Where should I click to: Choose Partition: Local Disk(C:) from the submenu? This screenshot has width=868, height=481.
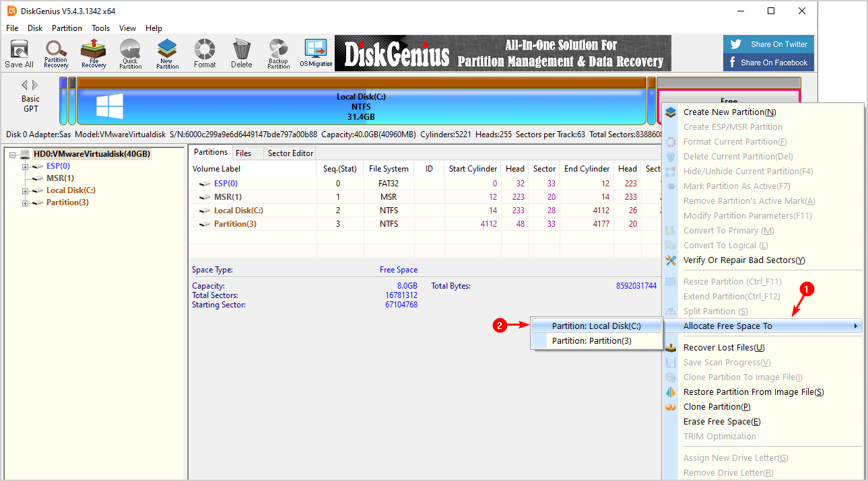pyautogui.click(x=597, y=326)
